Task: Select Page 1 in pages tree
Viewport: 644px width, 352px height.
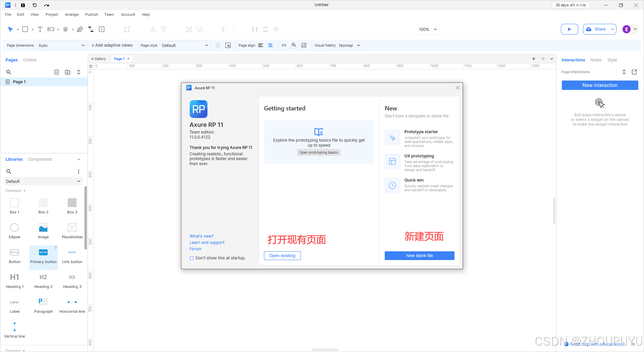Action: point(44,82)
